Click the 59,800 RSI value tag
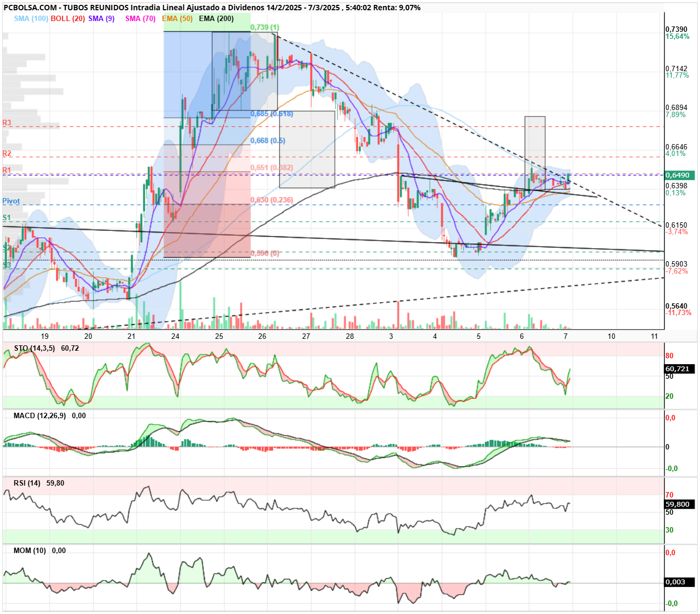 680,504
